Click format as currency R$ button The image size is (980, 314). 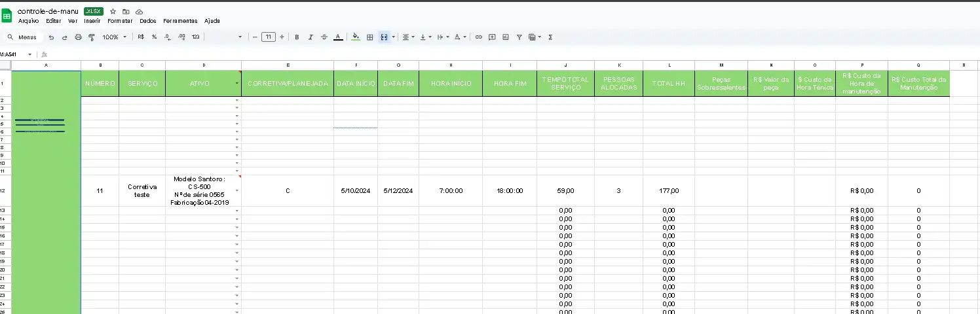click(141, 37)
